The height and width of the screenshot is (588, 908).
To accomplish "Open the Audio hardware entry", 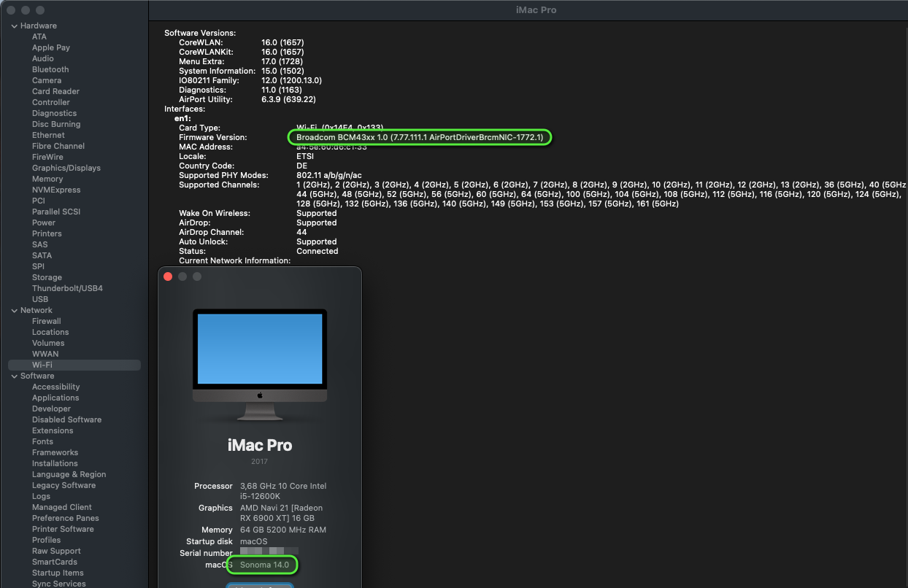I will [x=43, y=58].
